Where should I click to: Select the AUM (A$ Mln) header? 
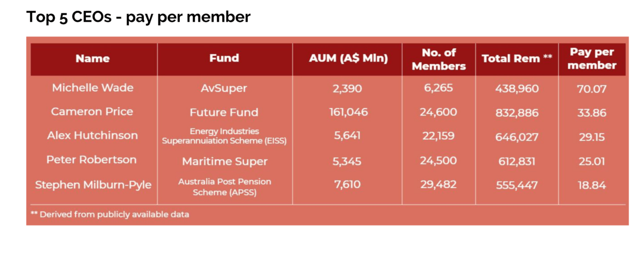[x=348, y=59]
